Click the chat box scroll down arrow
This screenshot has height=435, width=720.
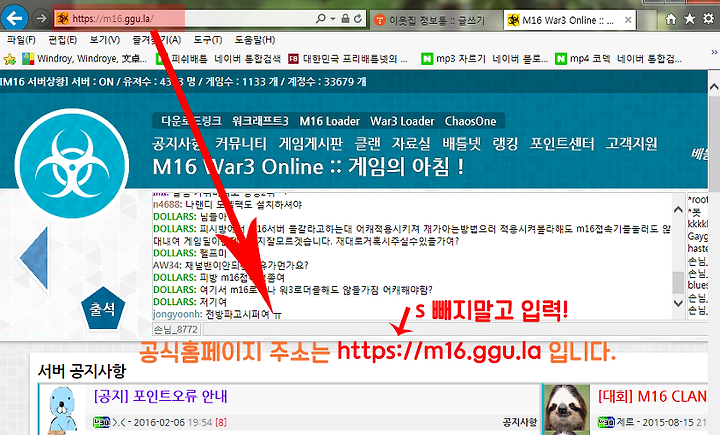tap(678, 303)
